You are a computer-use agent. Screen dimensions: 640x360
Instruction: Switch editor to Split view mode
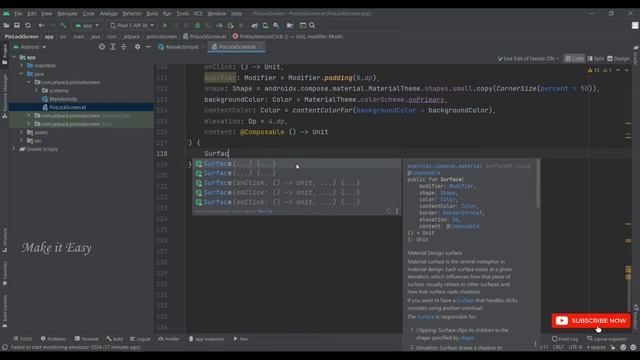[x=596, y=59]
